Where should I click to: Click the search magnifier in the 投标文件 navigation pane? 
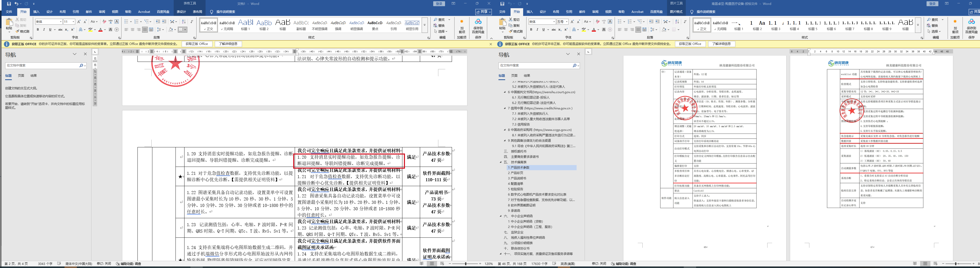point(575,66)
